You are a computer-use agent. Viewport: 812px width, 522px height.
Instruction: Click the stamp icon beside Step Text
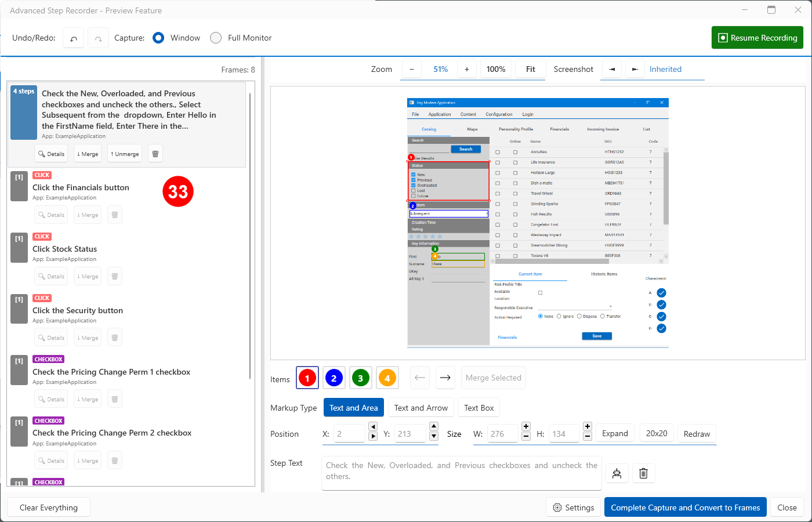click(x=617, y=473)
